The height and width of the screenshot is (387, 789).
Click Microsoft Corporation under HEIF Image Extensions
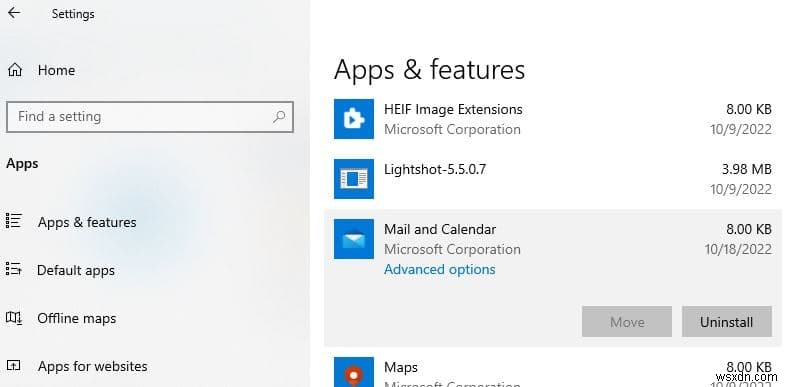[452, 130]
